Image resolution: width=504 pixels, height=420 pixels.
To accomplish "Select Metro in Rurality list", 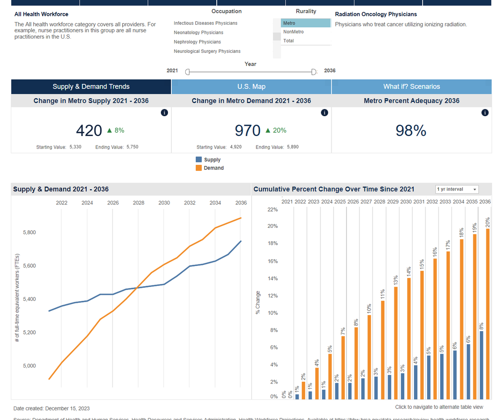I will tap(306, 23).
